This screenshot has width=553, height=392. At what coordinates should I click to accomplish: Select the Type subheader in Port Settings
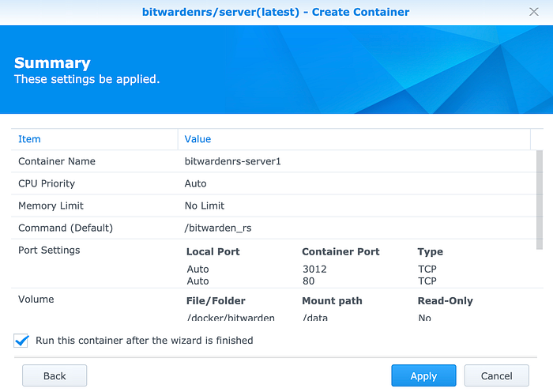[431, 252]
